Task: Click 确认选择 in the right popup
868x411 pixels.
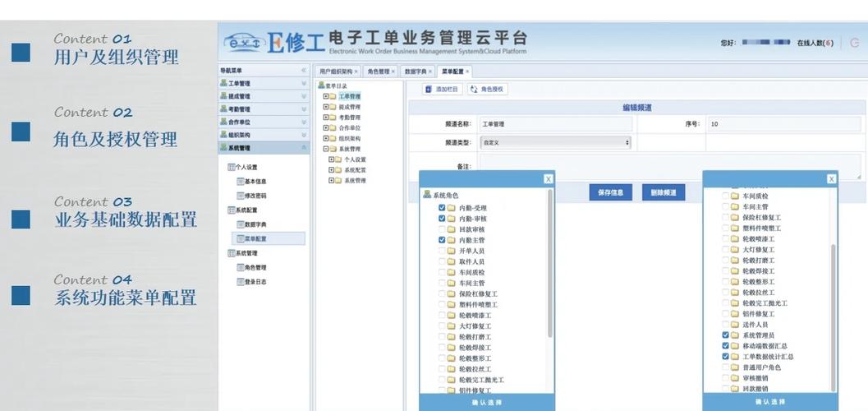Action: [770, 402]
